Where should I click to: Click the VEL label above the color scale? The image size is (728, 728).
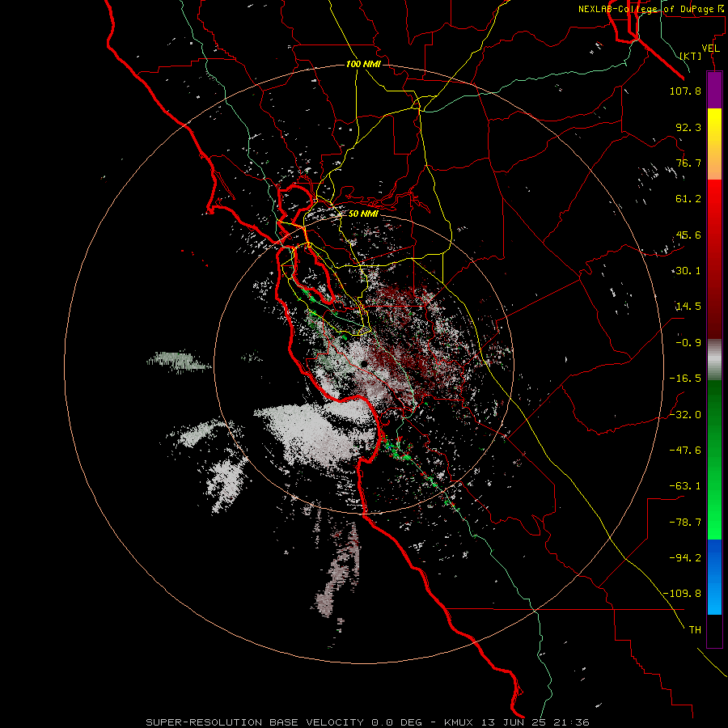[711, 49]
